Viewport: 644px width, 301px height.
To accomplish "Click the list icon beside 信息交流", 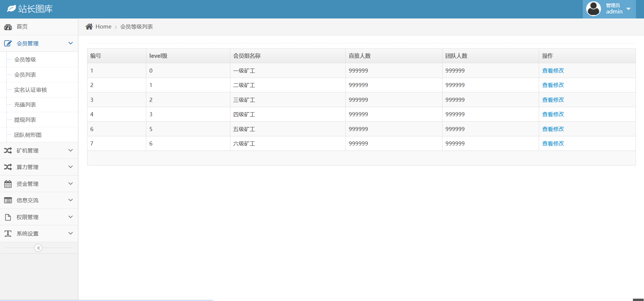I will click(x=8, y=200).
